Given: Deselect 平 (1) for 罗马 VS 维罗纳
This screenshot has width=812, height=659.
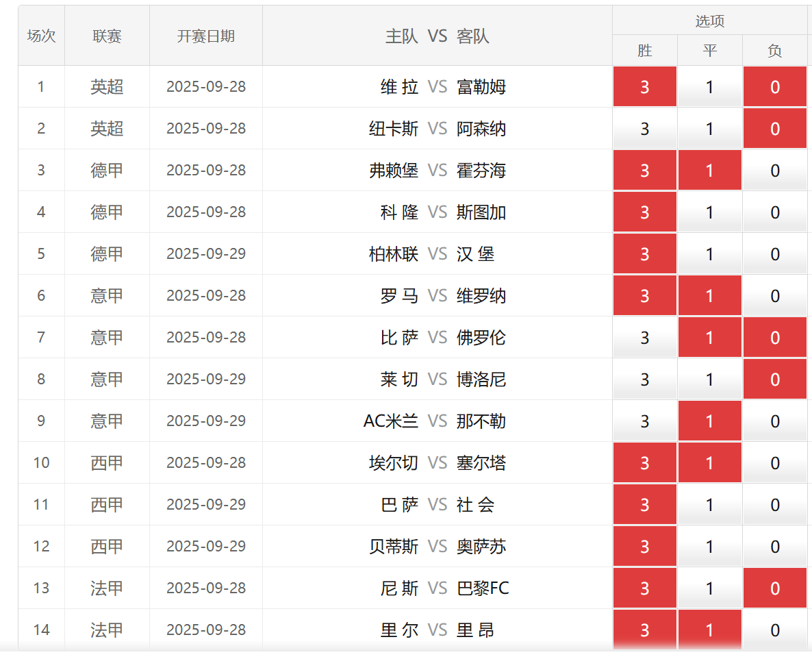Looking at the screenshot, I should pos(709,296).
